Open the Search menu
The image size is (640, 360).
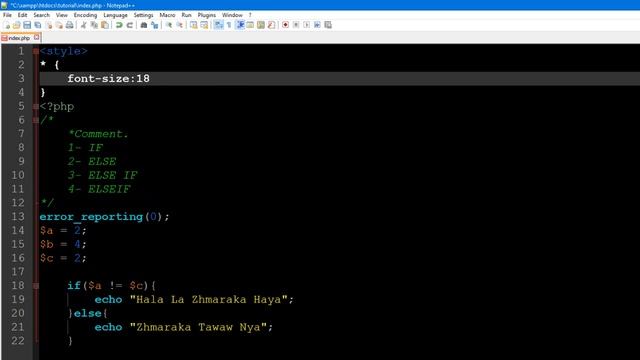pos(42,15)
